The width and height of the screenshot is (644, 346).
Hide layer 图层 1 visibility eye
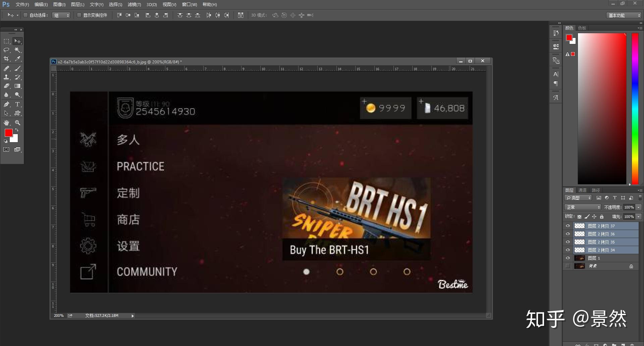coord(568,258)
